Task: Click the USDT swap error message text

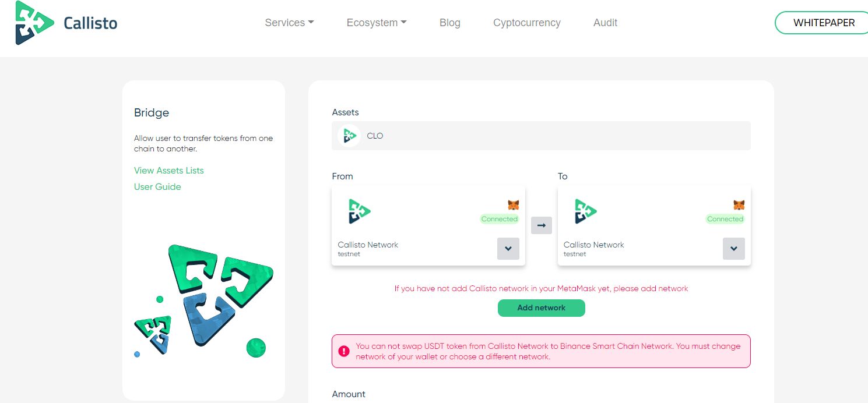Action: pos(548,351)
